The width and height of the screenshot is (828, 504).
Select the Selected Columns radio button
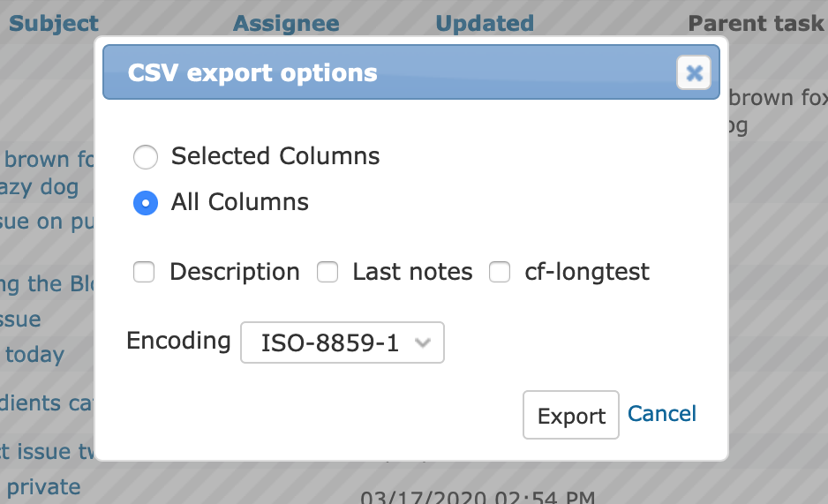146,157
